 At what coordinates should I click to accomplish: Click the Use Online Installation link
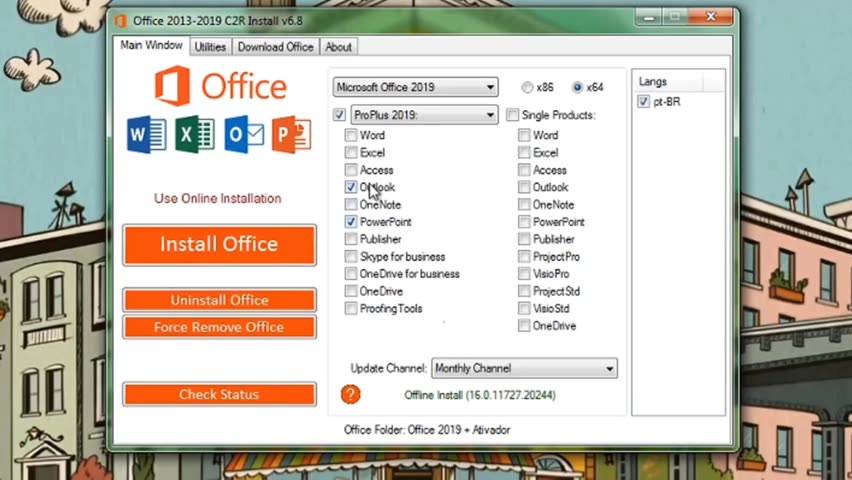(x=217, y=198)
